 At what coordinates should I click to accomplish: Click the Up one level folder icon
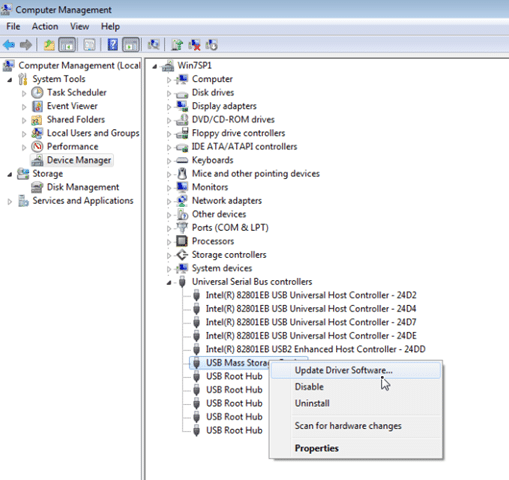point(49,45)
